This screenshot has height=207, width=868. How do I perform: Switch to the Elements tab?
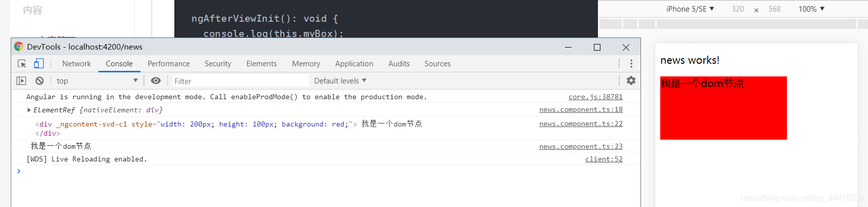coord(261,64)
